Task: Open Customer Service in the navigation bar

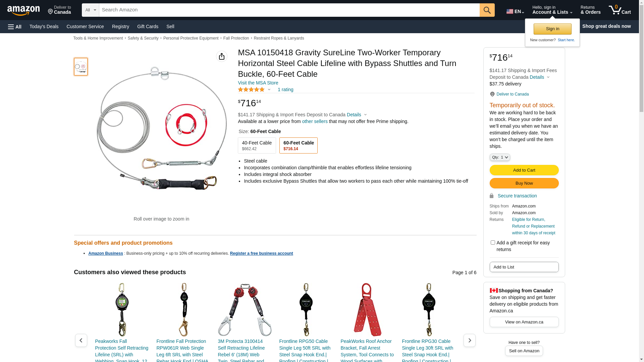Action: coord(85,26)
